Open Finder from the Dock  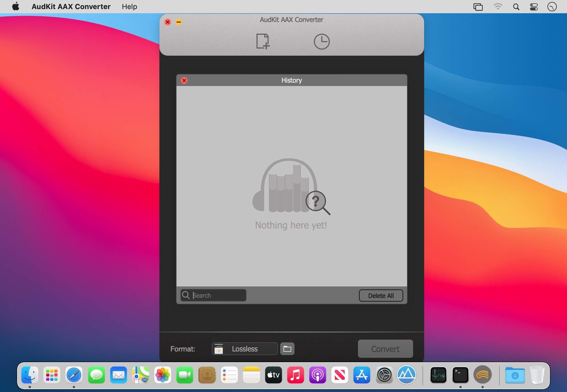tap(30, 375)
